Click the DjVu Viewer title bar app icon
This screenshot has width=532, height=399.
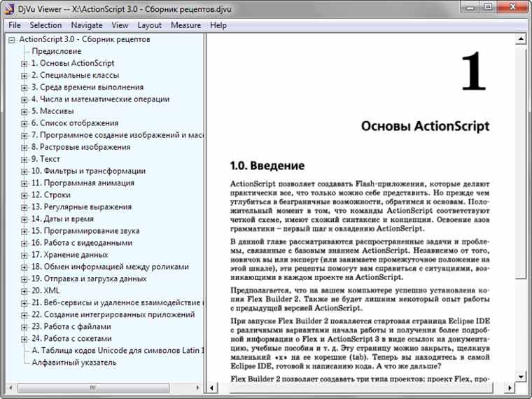click(8, 9)
